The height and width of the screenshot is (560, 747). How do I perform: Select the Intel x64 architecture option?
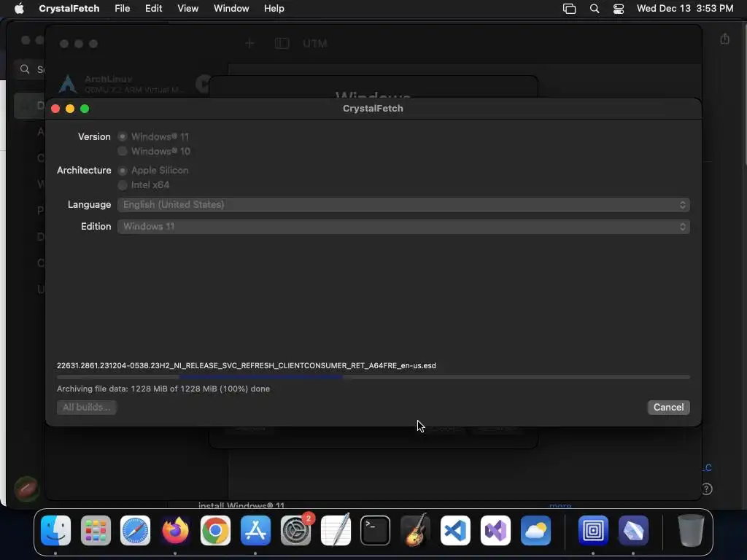point(123,184)
